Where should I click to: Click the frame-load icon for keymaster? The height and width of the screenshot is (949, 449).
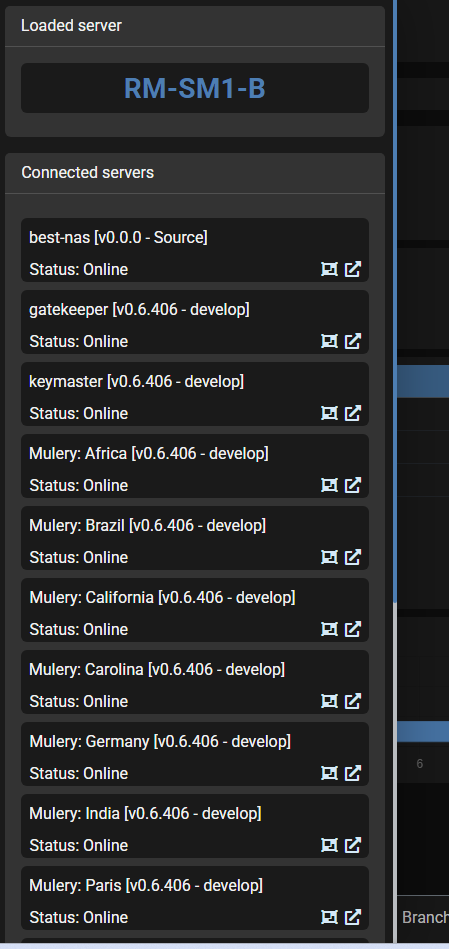click(x=329, y=413)
